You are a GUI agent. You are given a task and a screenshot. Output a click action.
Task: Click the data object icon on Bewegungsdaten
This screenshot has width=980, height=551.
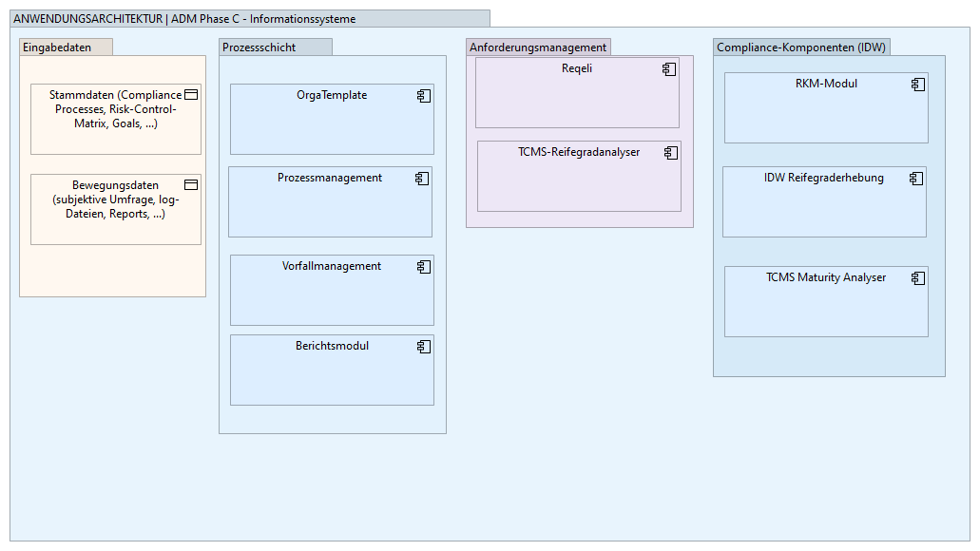pyautogui.click(x=190, y=185)
